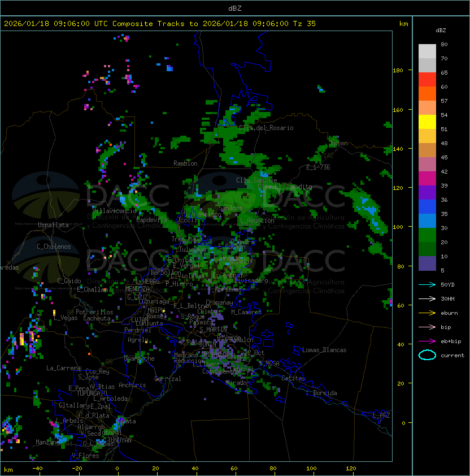Click the cyan 'current' ellipse icon
The image size is (470, 476).
(427, 355)
